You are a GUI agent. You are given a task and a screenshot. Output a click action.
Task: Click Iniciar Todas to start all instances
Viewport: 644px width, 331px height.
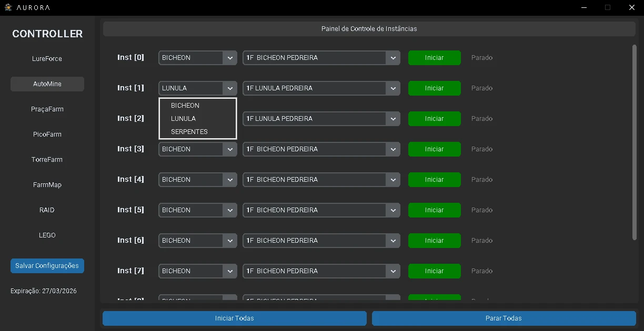tap(234, 318)
